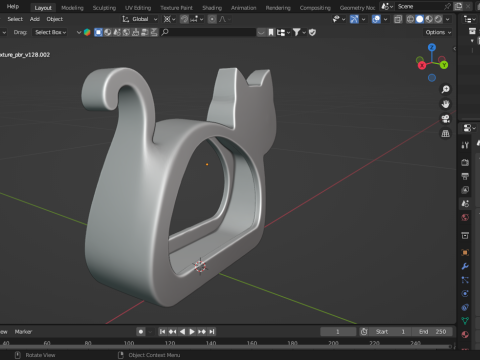Switch to material preview shading
This screenshot has height=360, width=480.
[x=429, y=19]
